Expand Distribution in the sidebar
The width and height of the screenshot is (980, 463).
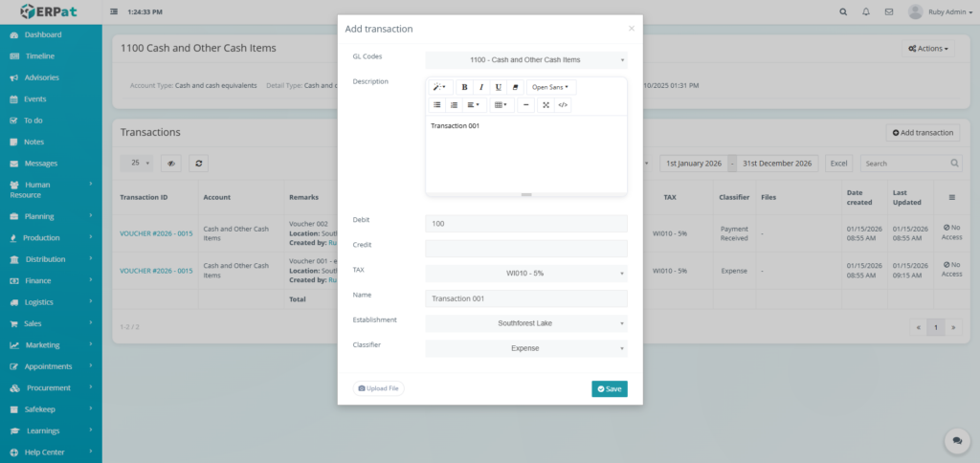52,259
